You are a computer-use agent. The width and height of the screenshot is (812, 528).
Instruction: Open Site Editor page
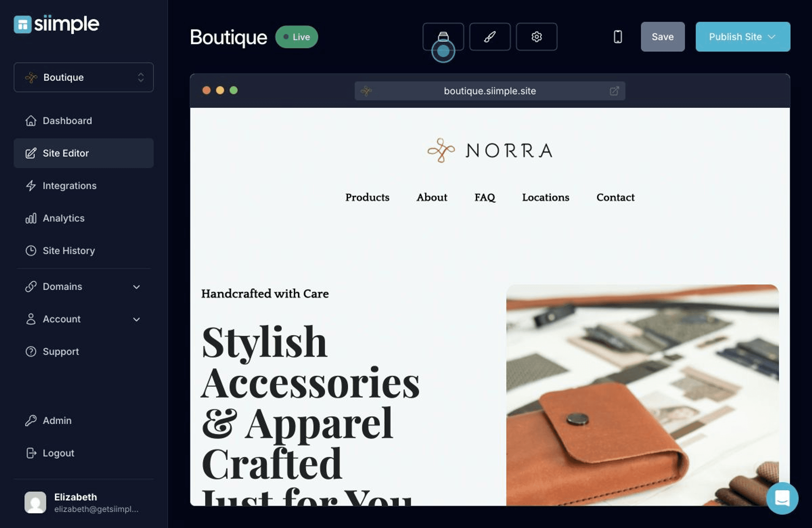(x=84, y=153)
